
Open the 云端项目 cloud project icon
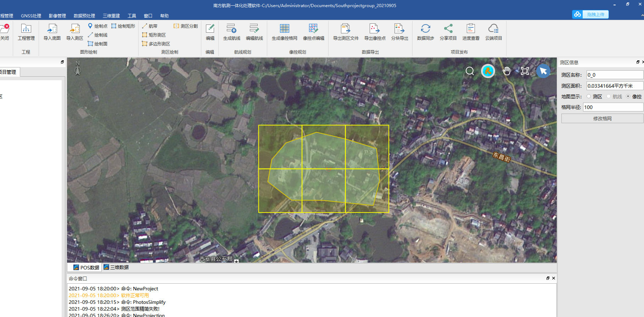(x=493, y=29)
